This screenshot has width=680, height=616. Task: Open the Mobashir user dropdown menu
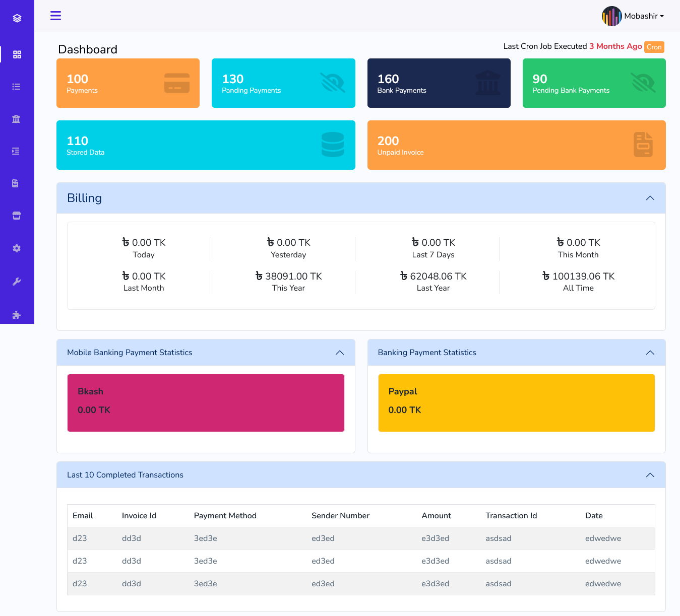(x=633, y=16)
